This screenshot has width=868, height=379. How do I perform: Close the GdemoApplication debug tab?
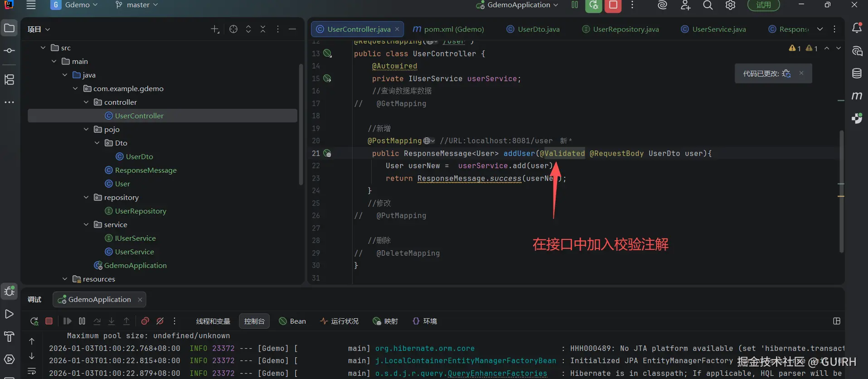pyautogui.click(x=140, y=300)
